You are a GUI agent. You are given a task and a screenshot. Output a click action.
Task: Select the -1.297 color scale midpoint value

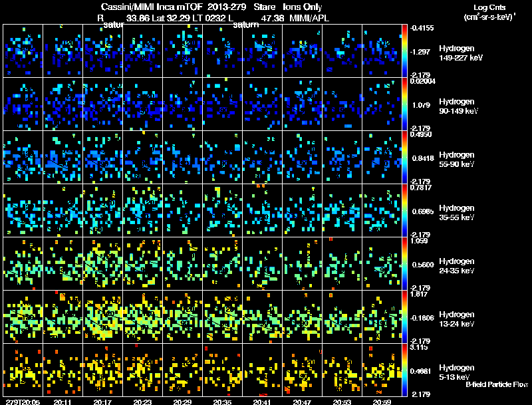click(x=420, y=52)
